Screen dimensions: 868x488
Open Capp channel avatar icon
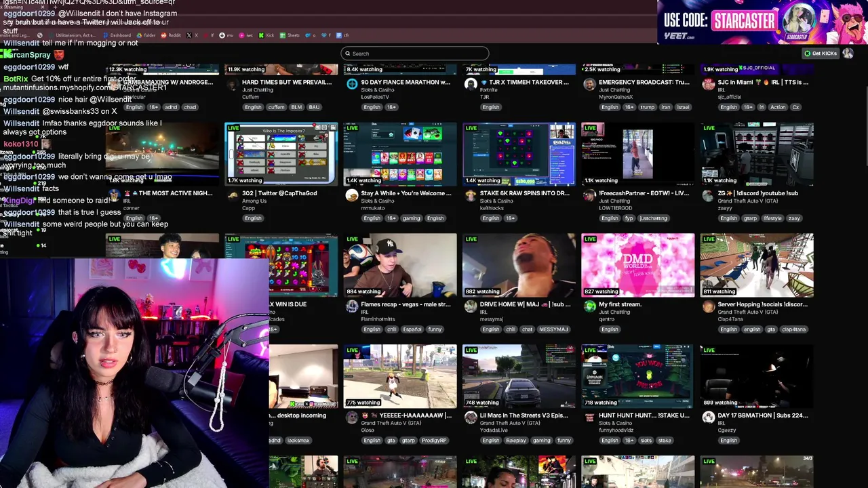pyautogui.click(x=233, y=195)
